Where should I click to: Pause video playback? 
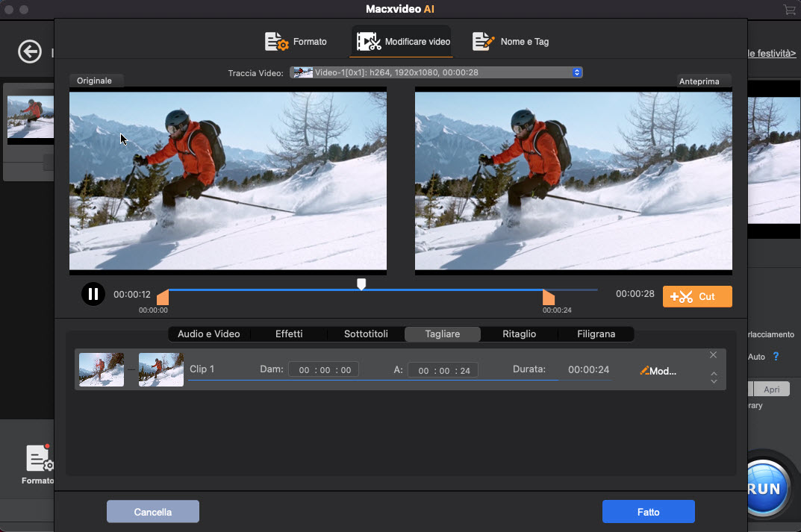point(93,294)
